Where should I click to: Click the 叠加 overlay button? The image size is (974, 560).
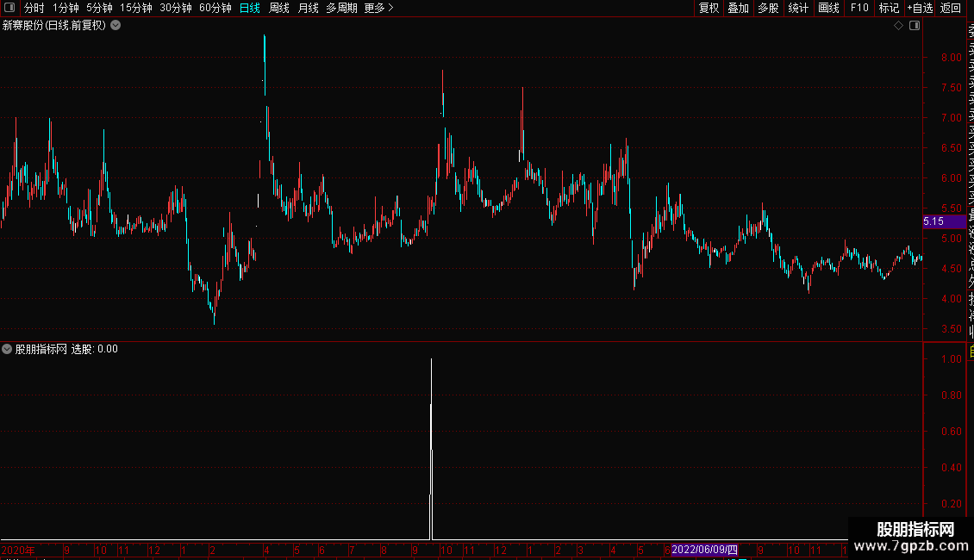[738, 8]
